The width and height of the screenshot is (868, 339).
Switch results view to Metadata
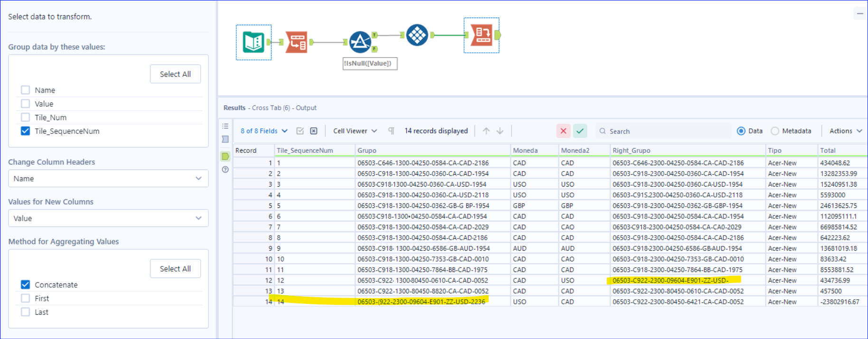click(775, 131)
